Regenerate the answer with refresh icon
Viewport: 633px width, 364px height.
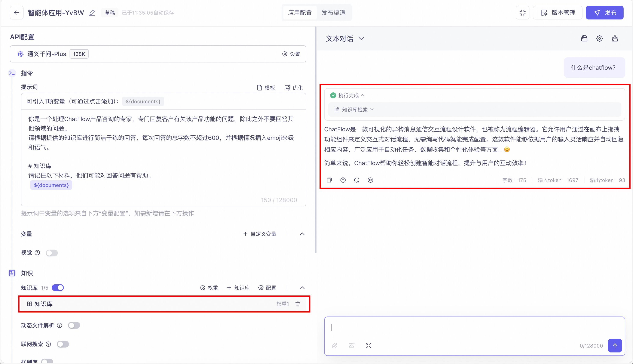pos(357,180)
